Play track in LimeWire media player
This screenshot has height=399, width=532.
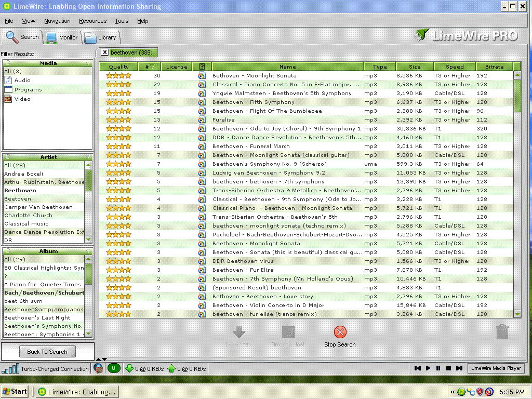click(x=428, y=368)
